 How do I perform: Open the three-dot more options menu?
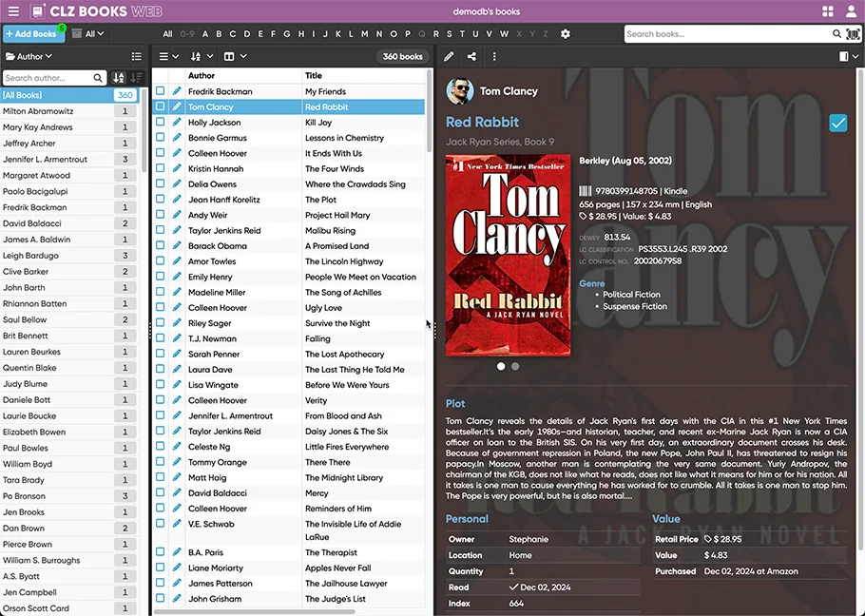click(x=494, y=56)
